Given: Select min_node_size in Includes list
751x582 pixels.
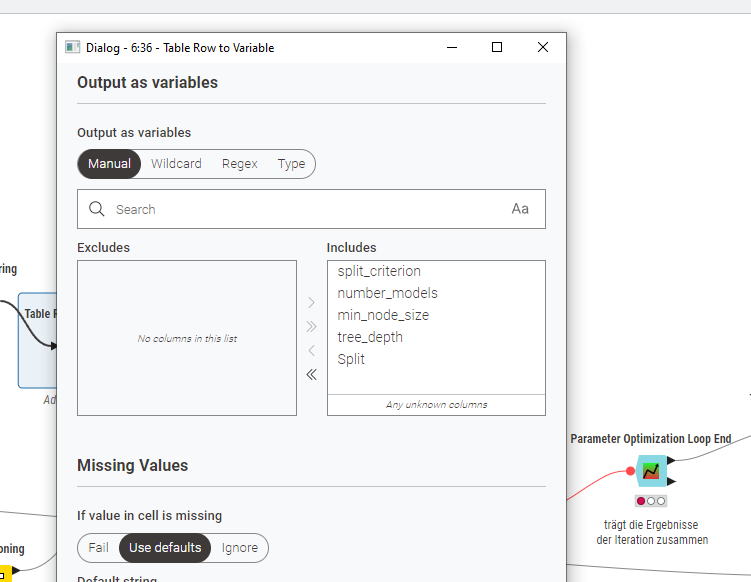Looking at the screenshot, I should [383, 315].
